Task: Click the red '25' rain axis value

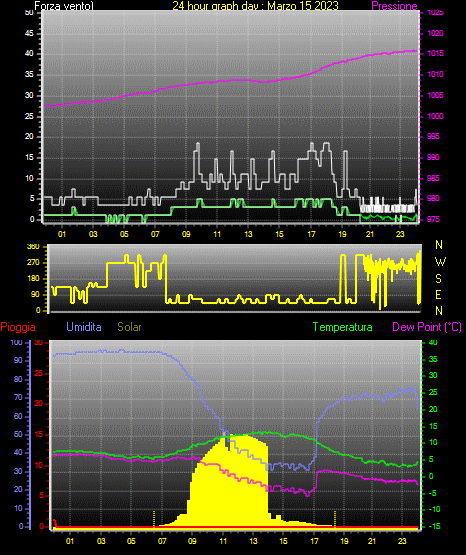Action: 39,373
